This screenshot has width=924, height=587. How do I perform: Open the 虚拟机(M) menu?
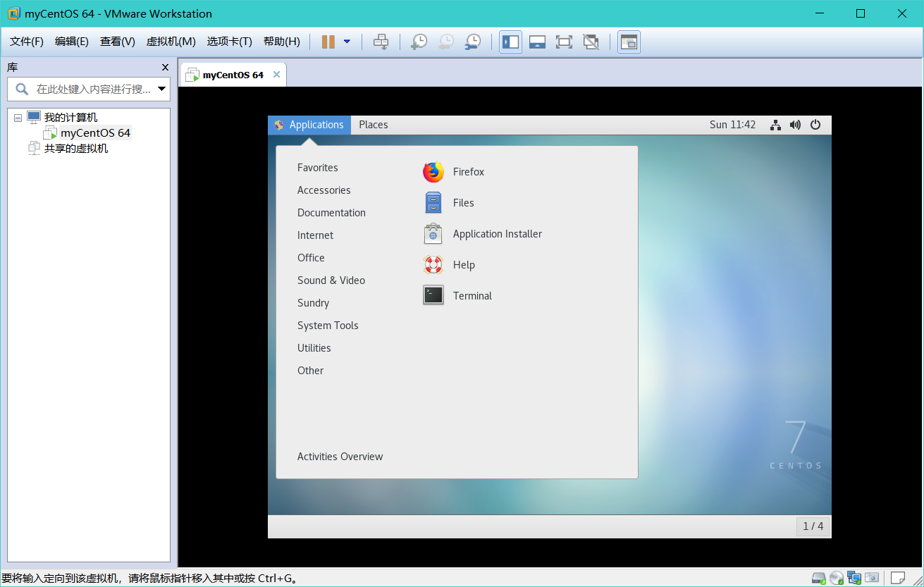point(171,42)
